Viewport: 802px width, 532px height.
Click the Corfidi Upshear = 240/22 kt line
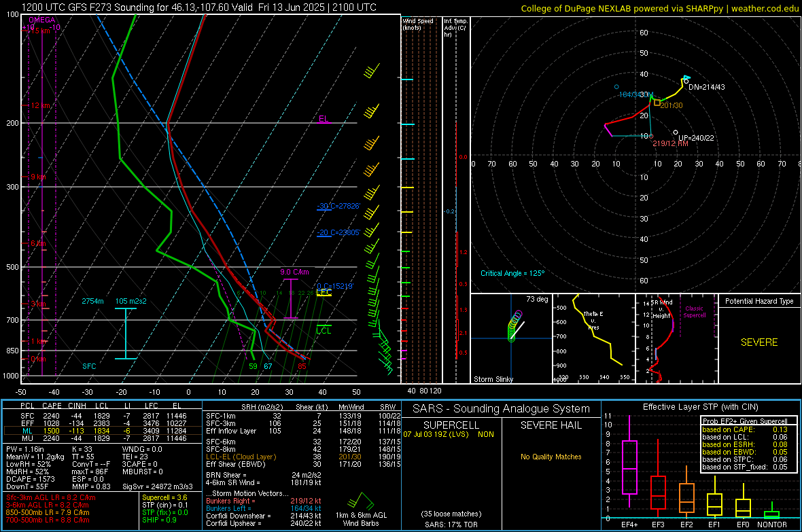tap(264, 523)
